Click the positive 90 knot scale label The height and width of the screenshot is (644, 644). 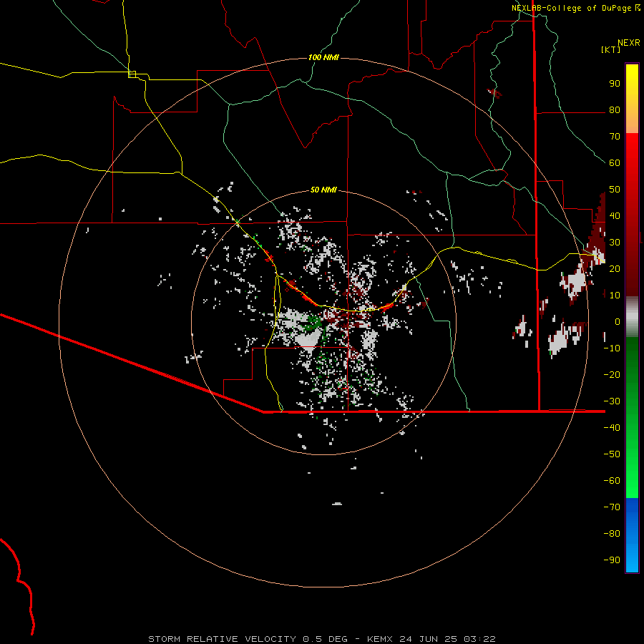click(615, 84)
